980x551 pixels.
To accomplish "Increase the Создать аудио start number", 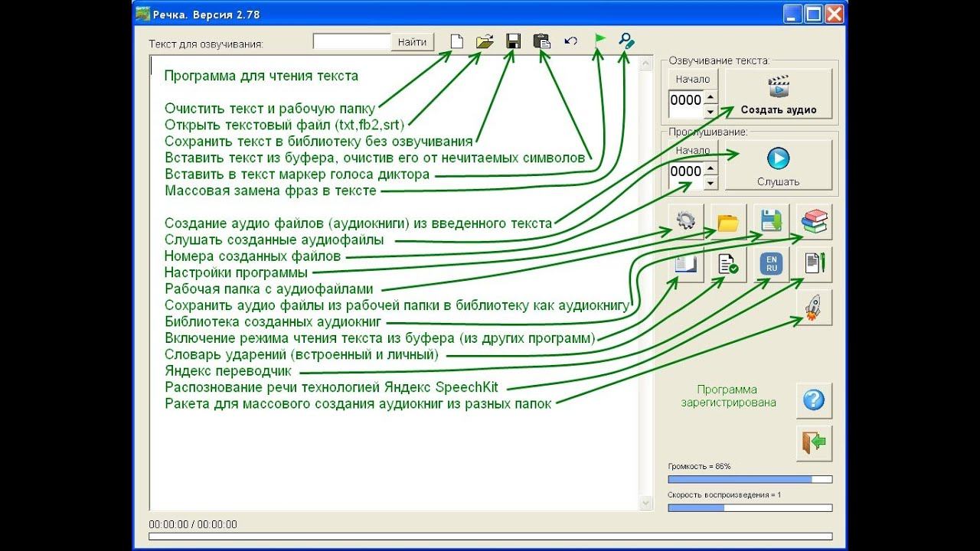I will 710,96.
